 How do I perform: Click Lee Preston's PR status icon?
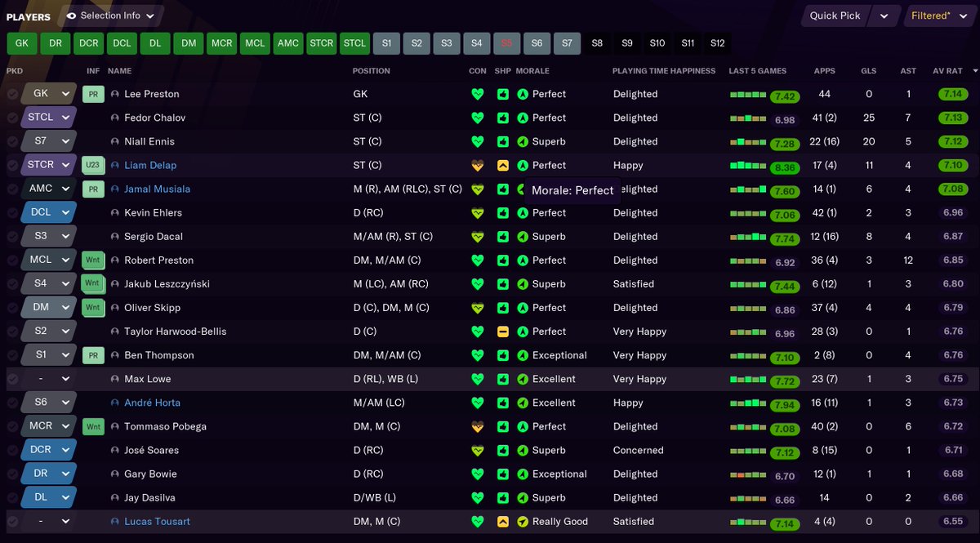coord(93,94)
